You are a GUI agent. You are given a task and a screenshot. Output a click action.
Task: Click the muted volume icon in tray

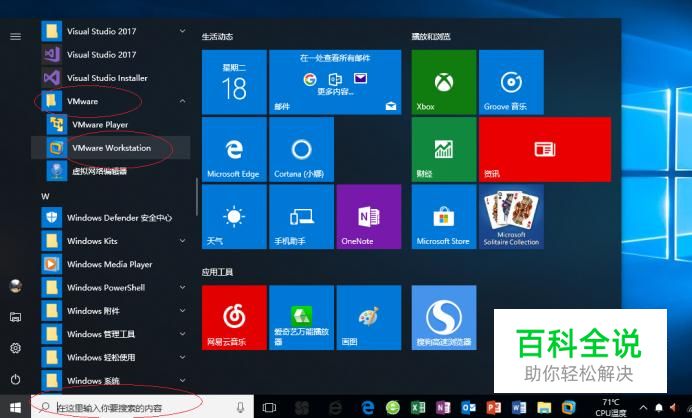coord(674,407)
